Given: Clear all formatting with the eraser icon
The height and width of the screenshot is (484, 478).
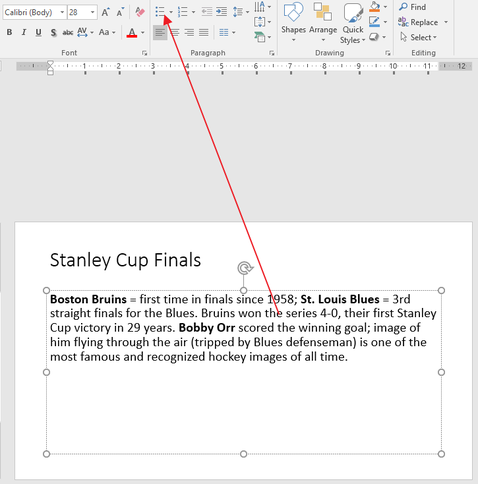Looking at the screenshot, I should pos(140,12).
